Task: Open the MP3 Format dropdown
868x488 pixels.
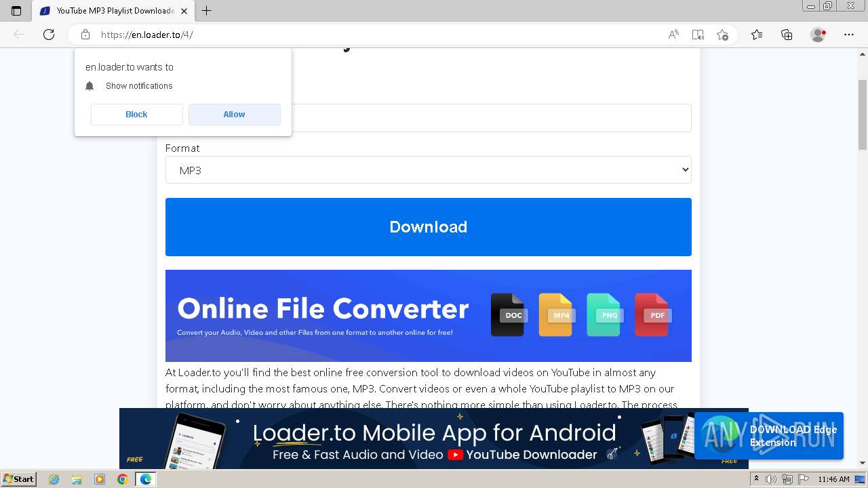Action: click(429, 170)
